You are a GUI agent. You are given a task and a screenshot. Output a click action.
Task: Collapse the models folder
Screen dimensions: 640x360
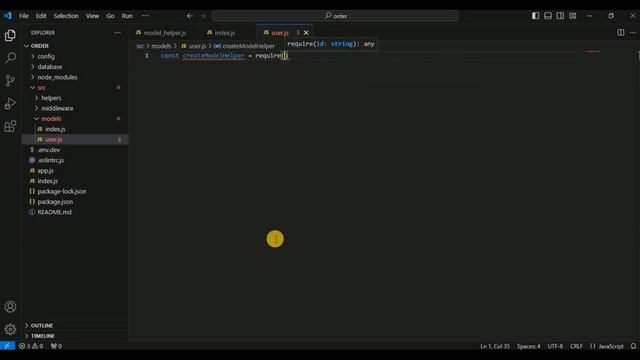[51, 119]
